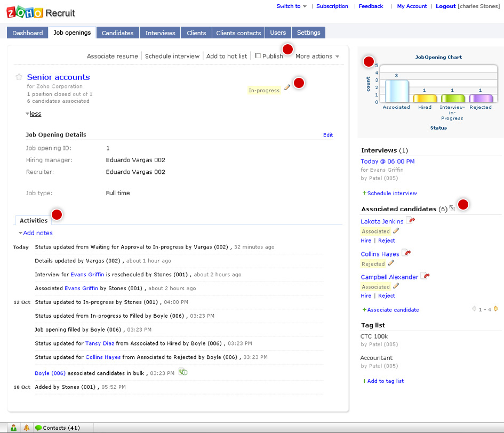The image size is (504, 433).
Task: Click Edit link for Job Opening Details
Action: 328,135
